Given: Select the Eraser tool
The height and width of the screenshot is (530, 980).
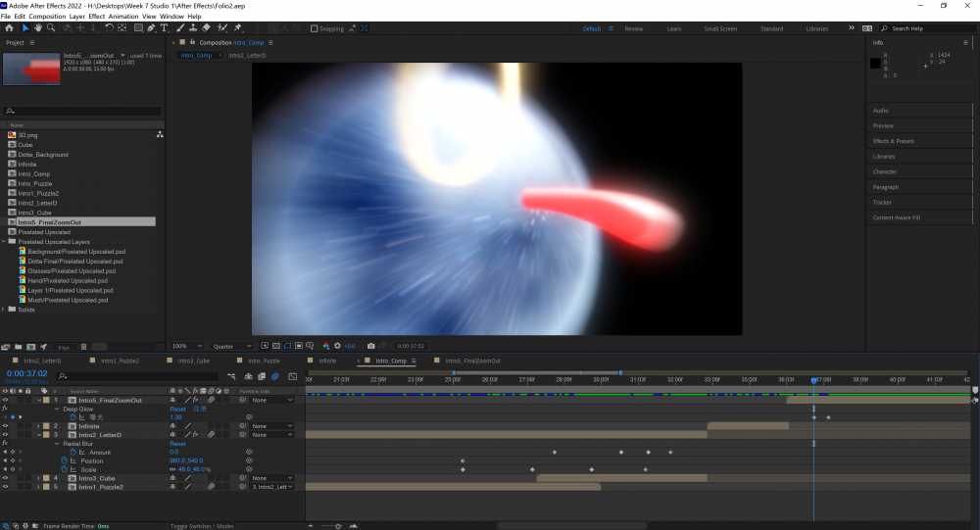Looking at the screenshot, I should point(206,28).
